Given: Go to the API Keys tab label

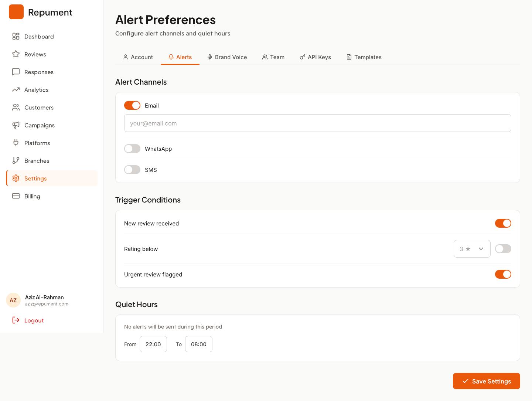Looking at the screenshot, I should coord(319,57).
